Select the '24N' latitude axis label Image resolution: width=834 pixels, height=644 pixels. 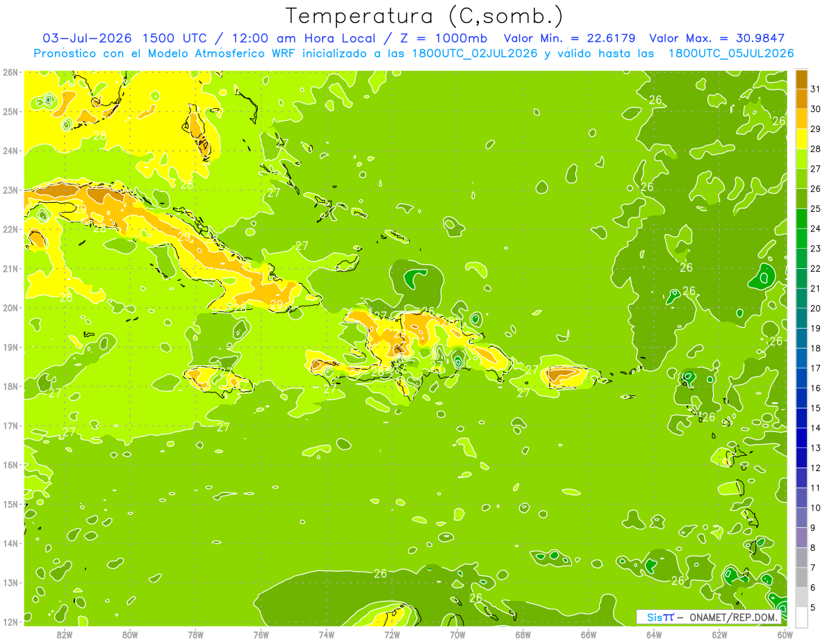tap(10, 151)
